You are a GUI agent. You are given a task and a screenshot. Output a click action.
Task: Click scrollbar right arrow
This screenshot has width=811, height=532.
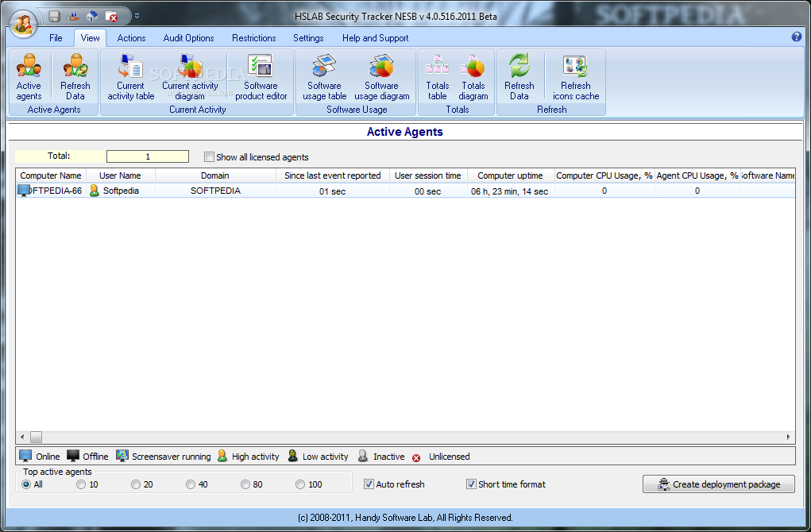pyautogui.click(x=789, y=437)
